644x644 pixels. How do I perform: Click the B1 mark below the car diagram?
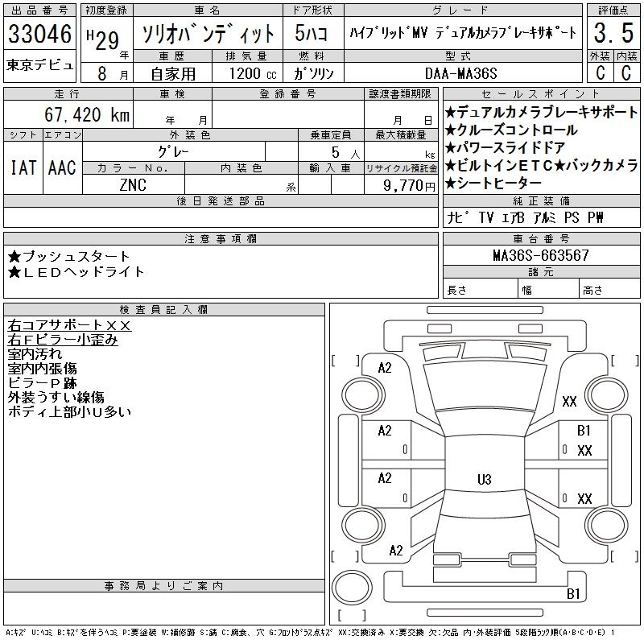(573, 594)
